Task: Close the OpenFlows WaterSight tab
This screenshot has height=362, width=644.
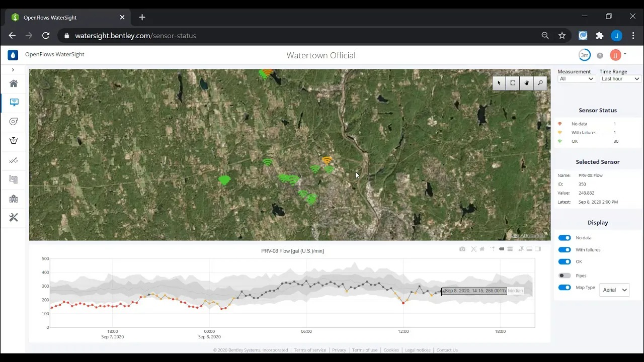Action: pyautogui.click(x=122, y=17)
